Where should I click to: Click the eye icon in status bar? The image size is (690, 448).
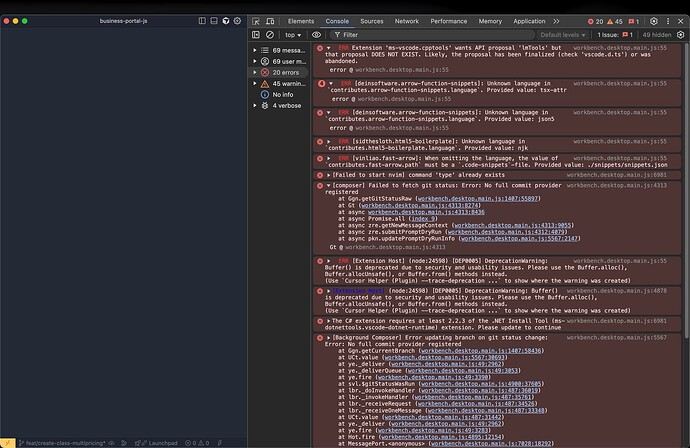(x=112, y=443)
